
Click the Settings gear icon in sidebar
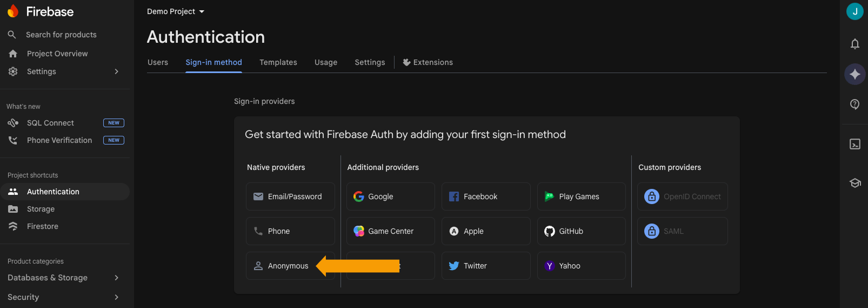13,71
